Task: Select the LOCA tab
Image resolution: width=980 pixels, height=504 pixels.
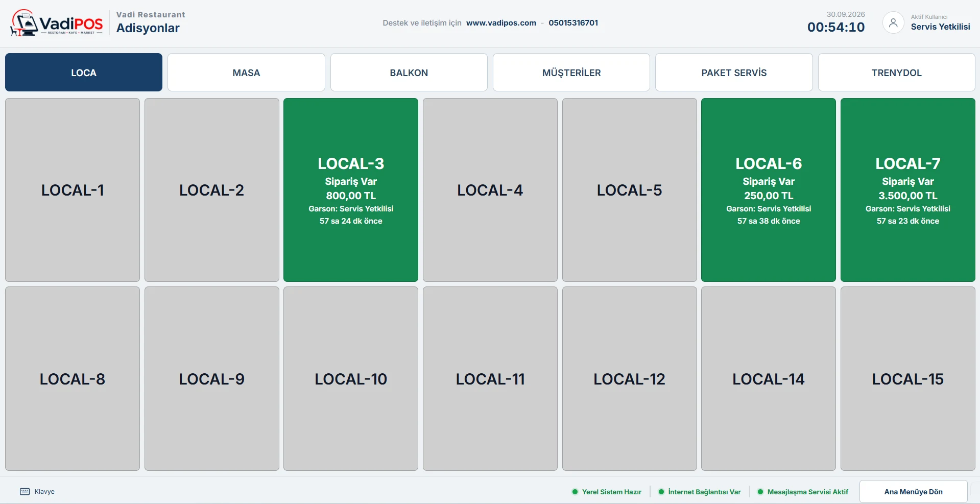Action: (84, 73)
